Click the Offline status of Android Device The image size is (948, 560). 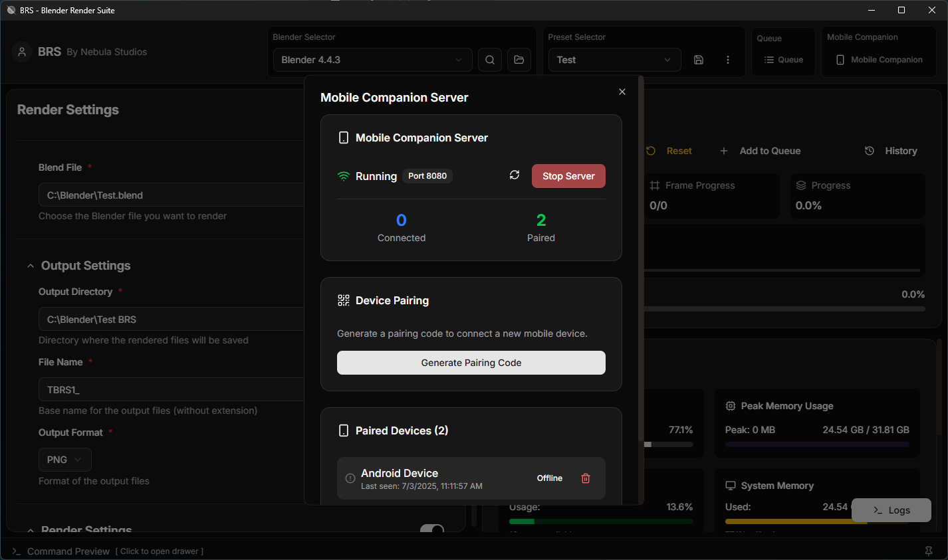[550, 478]
